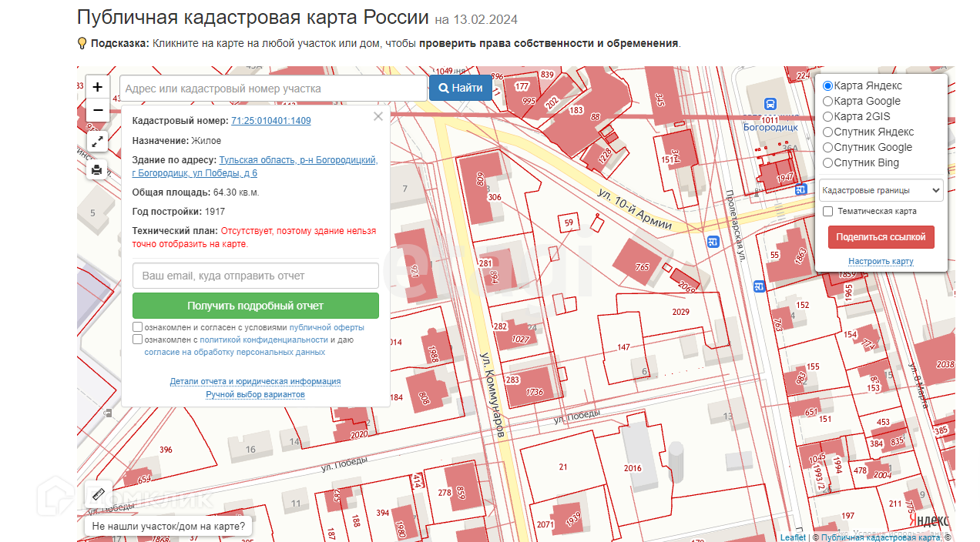Open Настроить карту link
Image resolution: width=980 pixels, height=542 pixels.
pos(881,262)
